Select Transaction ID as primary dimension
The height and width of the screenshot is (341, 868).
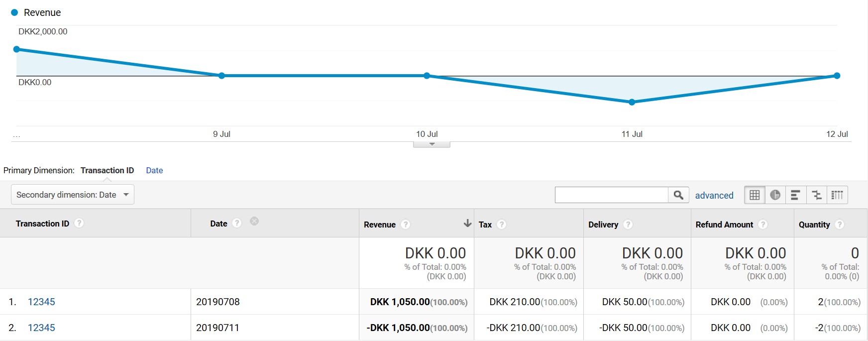click(107, 170)
